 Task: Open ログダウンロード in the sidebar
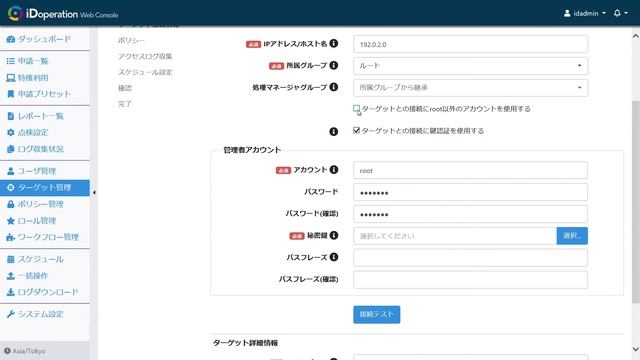(42, 292)
